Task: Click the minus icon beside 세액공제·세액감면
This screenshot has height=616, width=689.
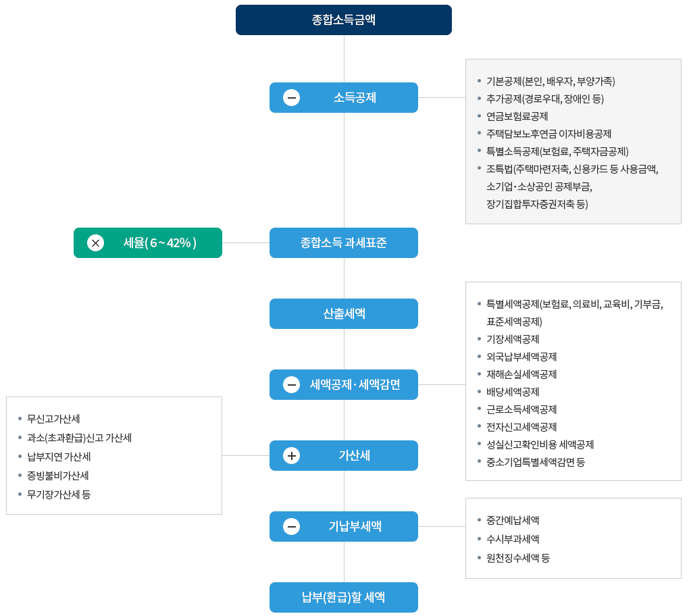Action: click(290, 384)
